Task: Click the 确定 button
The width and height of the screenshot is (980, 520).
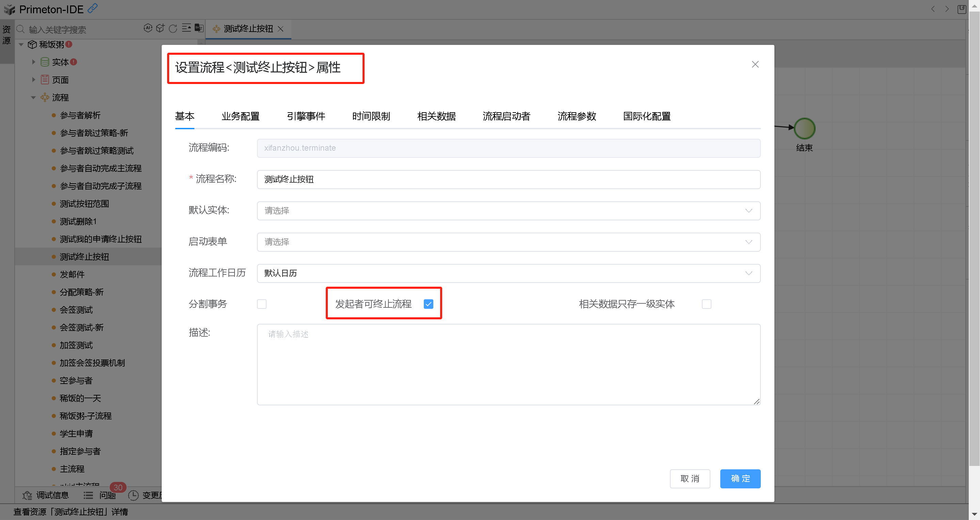Action: tap(740, 478)
